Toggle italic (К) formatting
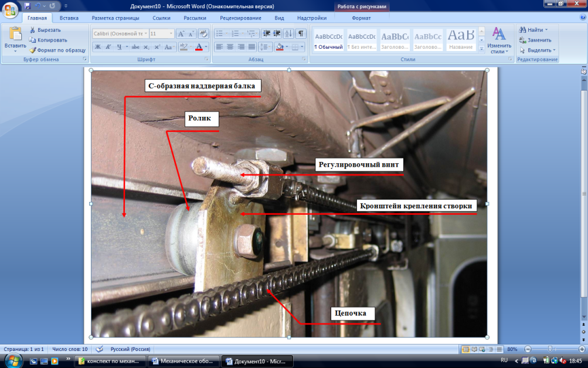 click(108, 47)
